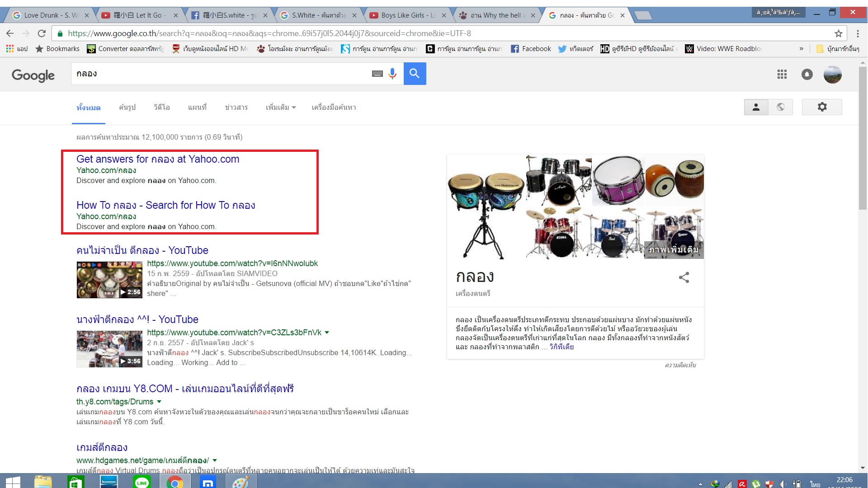Switch to the ค้นรูป images tab

tap(127, 108)
